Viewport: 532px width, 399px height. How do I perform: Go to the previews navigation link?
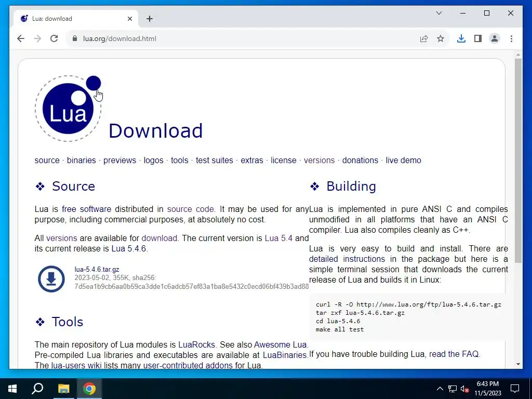click(x=120, y=160)
